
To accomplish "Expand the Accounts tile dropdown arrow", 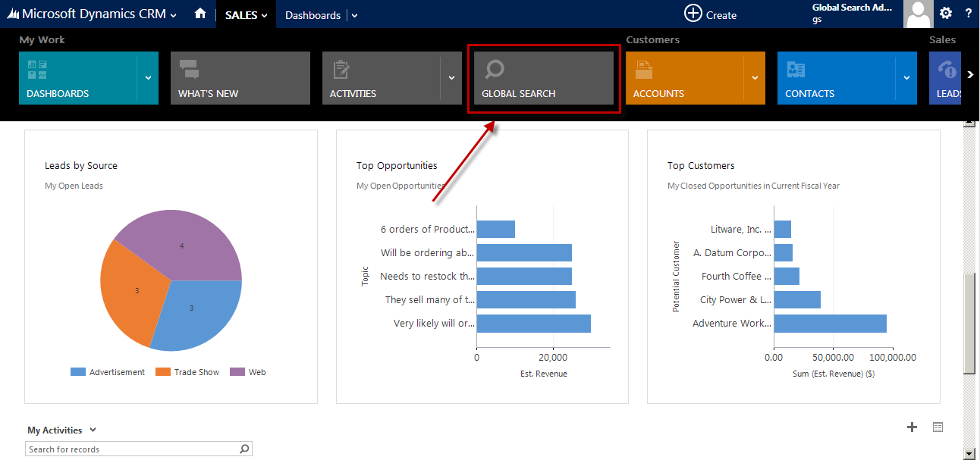I will tap(755, 78).
